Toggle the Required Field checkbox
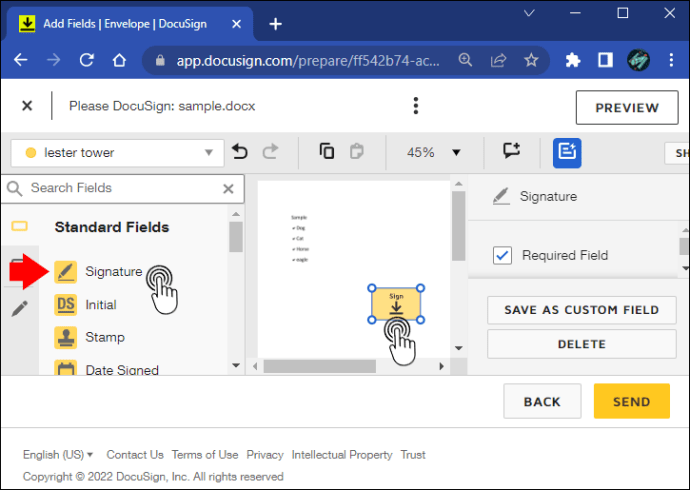This screenshot has width=690, height=490. [x=502, y=255]
